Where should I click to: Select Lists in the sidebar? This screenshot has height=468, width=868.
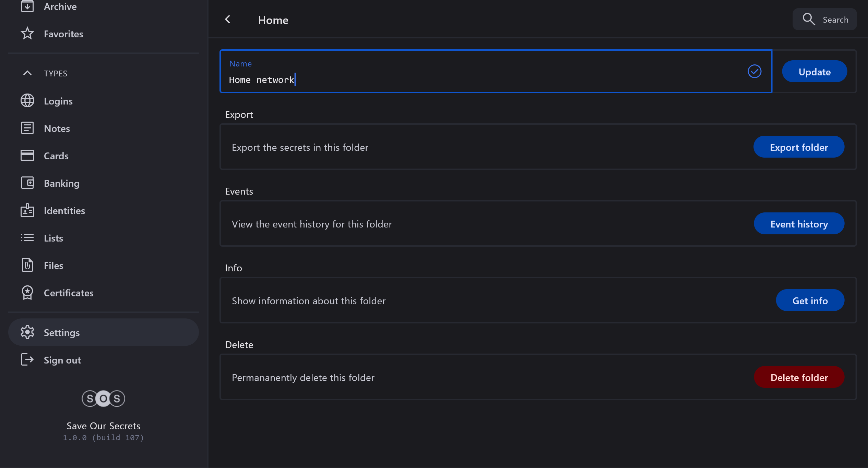coord(53,238)
